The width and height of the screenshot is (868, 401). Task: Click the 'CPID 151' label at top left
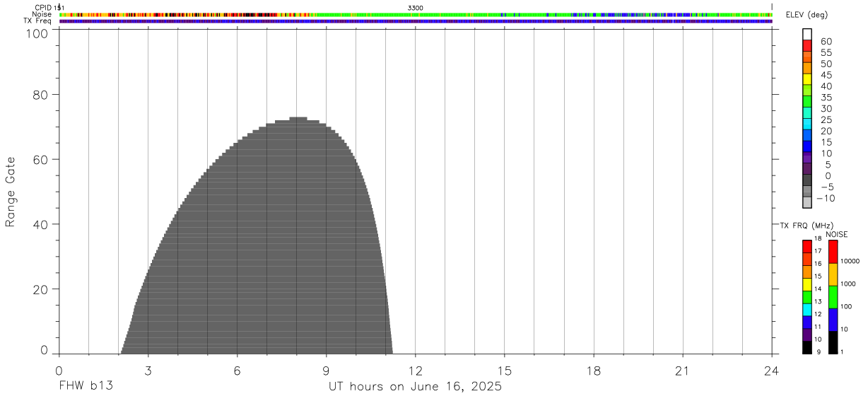49,8
